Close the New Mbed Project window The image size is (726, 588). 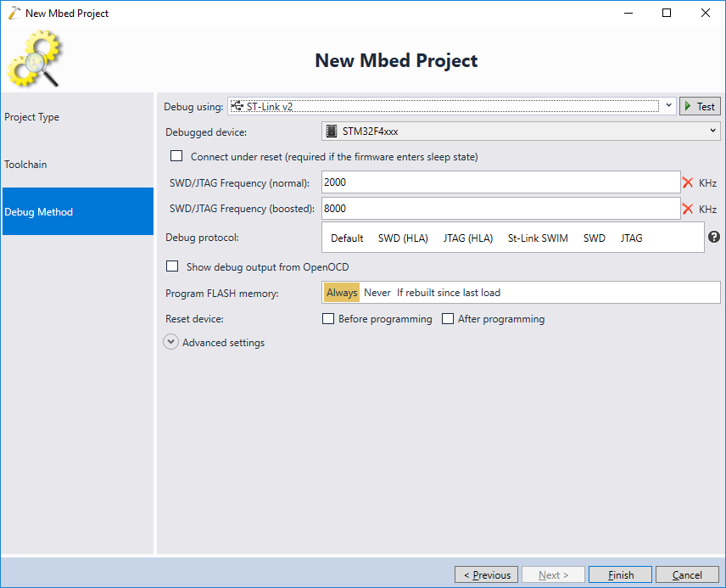pos(705,13)
